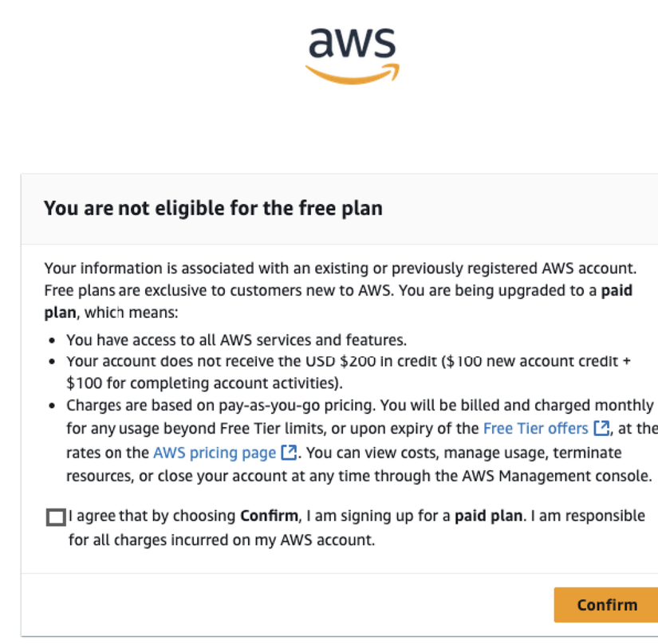Viewport: 658px width, 644px height.
Task: Click the 'AWS Management console' text
Action: coord(557,476)
